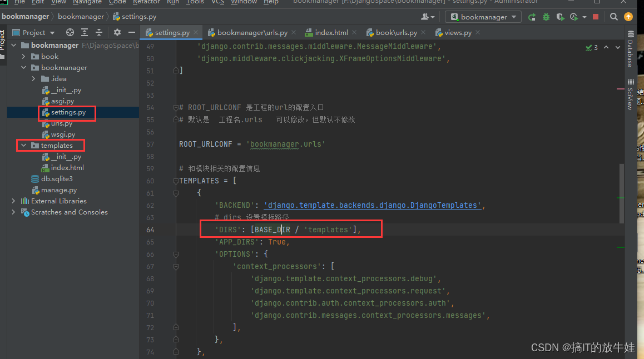This screenshot has width=644, height=359.
Task: Expand External Libraries node
Action: (x=13, y=201)
